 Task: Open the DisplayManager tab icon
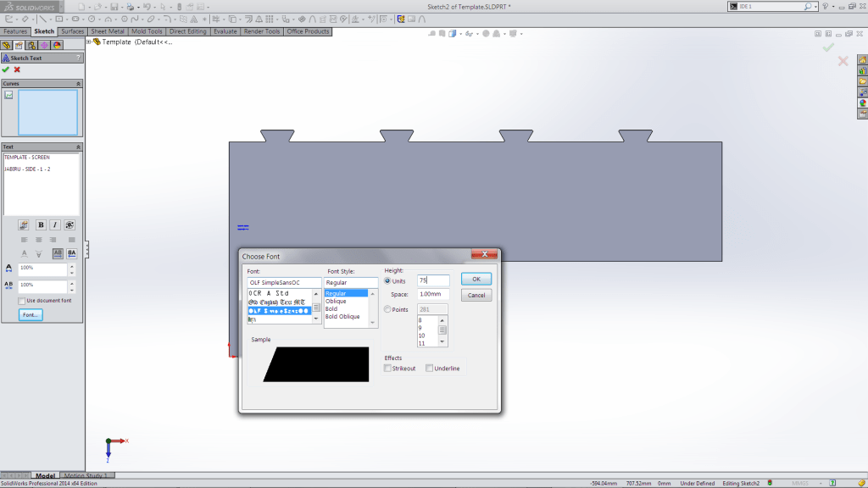pos(57,45)
